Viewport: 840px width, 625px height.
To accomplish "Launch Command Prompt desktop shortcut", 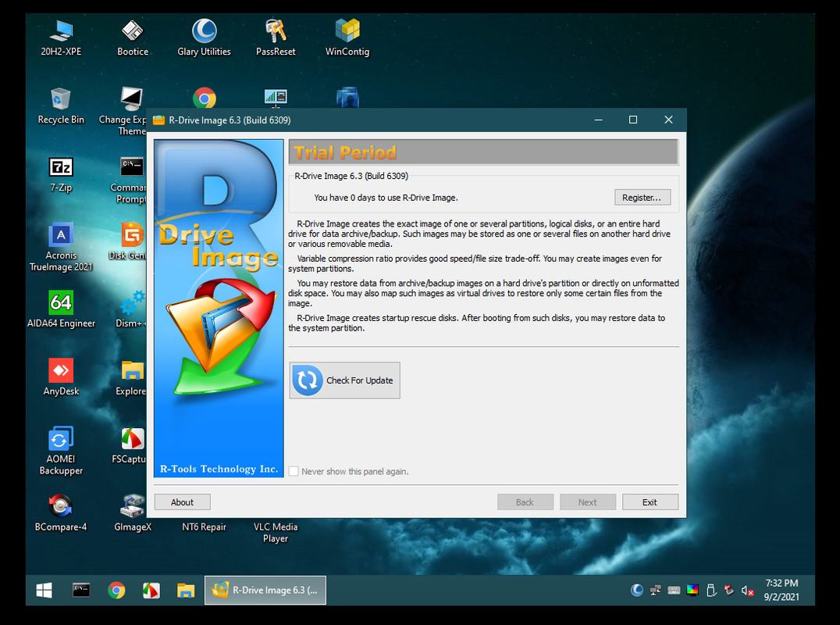I will (x=130, y=179).
